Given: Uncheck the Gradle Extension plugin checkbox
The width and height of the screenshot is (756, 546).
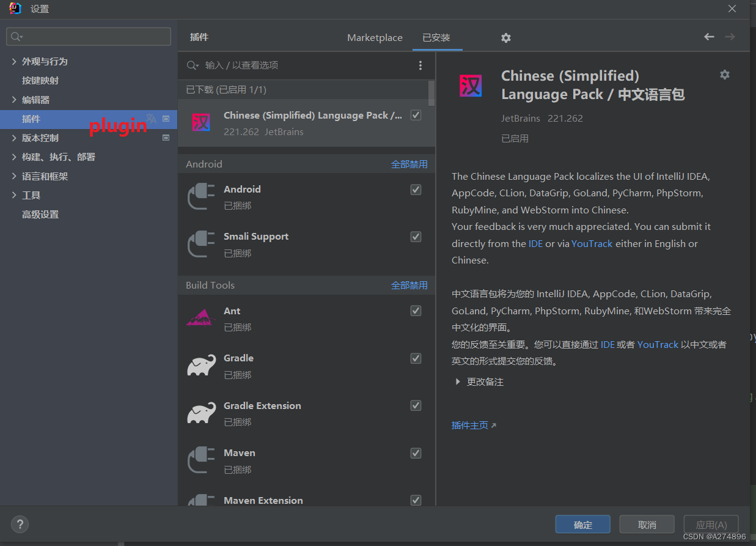Looking at the screenshot, I should [x=416, y=405].
